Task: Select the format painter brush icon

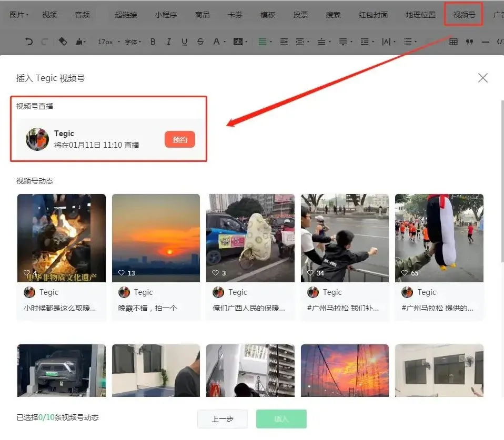Action: 79,42
